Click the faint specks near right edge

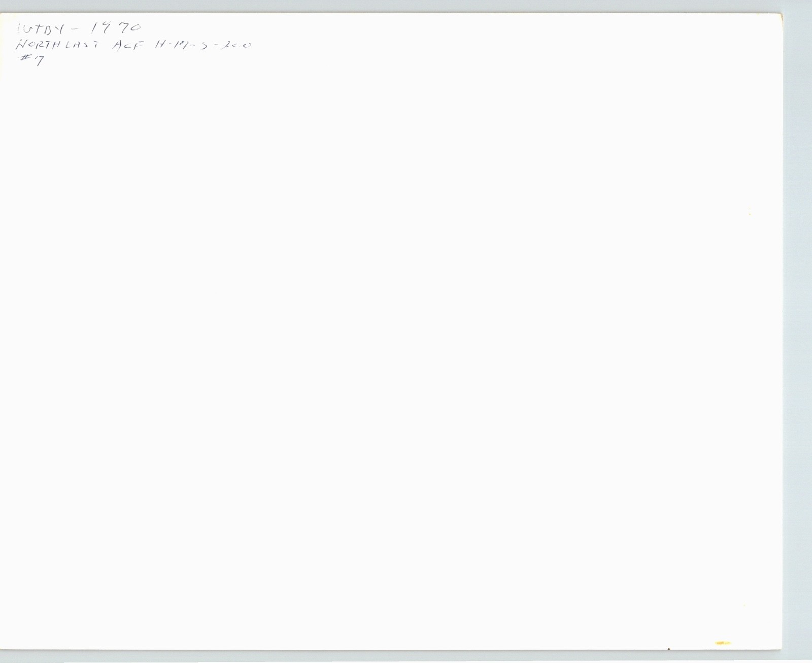(750, 211)
